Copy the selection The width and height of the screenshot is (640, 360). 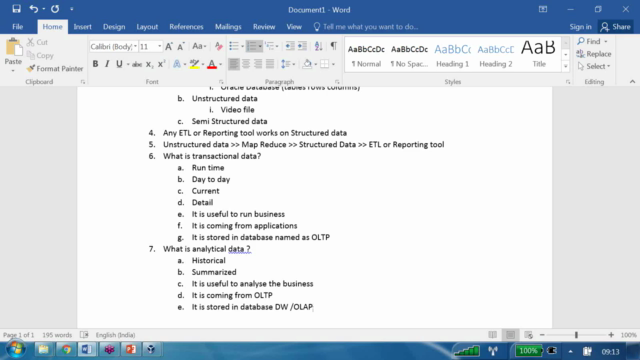[x=40, y=56]
